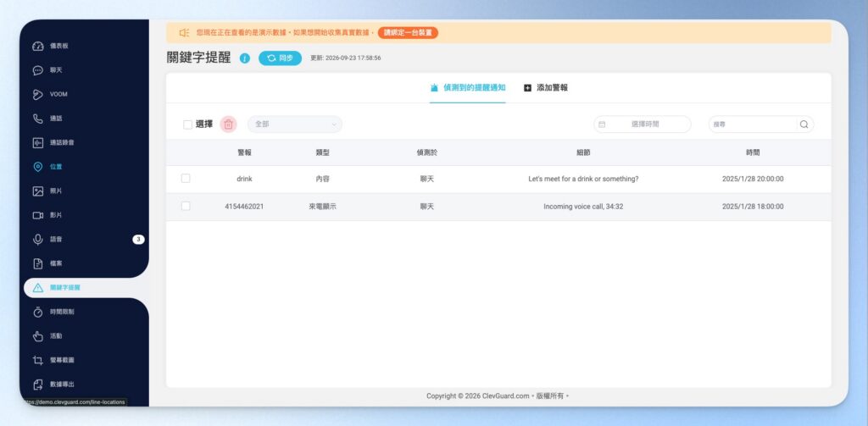Open the 螢幕截圖 crop icon
868x426 pixels.
point(37,360)
